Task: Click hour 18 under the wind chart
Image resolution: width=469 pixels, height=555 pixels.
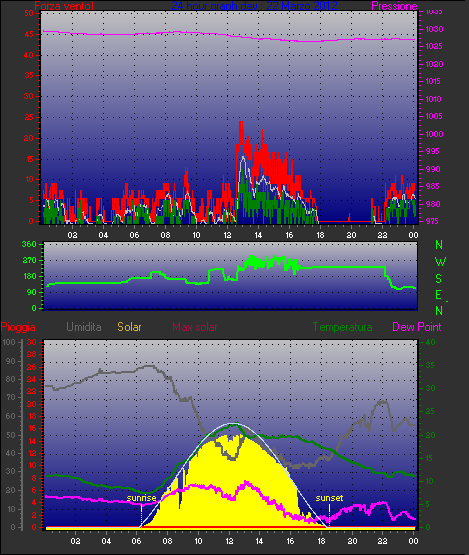Action: click(320, 235)
